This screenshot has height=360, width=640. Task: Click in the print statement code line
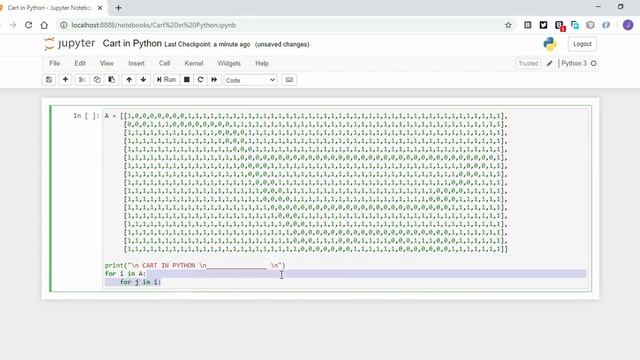pyautogui.click(x=195, y=265)
